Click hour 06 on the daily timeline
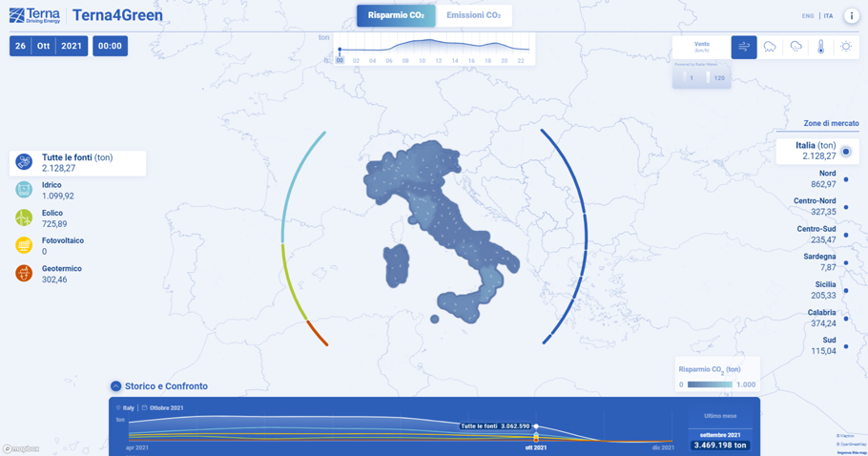 click(x=388, y=61)
